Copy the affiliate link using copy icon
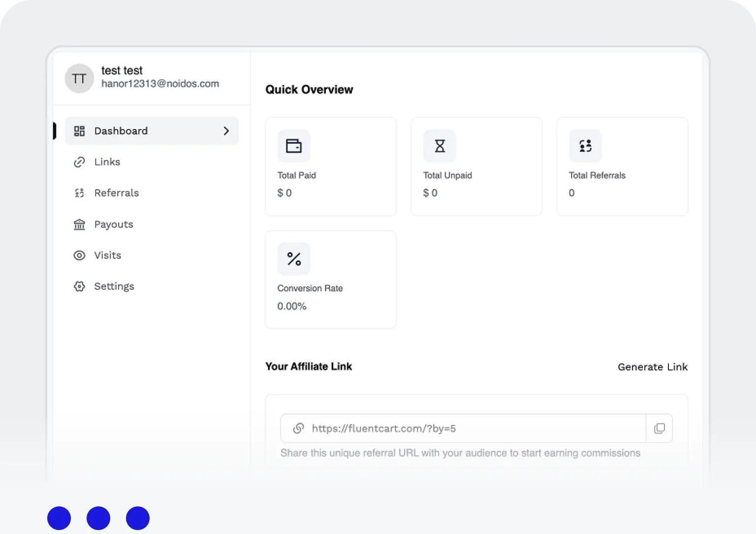 click(659, 428)
